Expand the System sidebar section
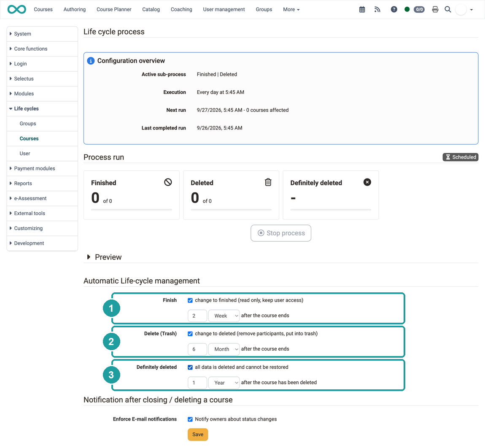This screenshot has width=485, height=448. point(42,34)
